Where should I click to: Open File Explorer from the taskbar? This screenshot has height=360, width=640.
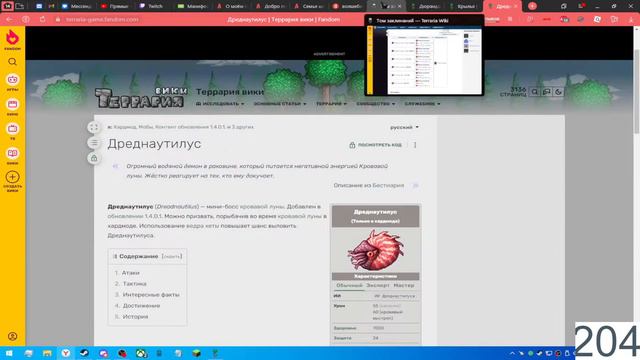(x=47, y=353)
